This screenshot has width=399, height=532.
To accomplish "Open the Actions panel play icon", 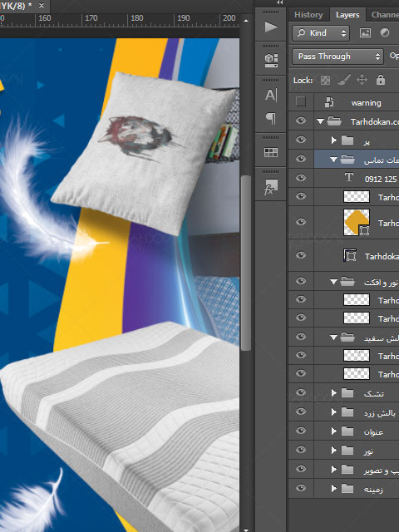I will click(x=270, y=27).
